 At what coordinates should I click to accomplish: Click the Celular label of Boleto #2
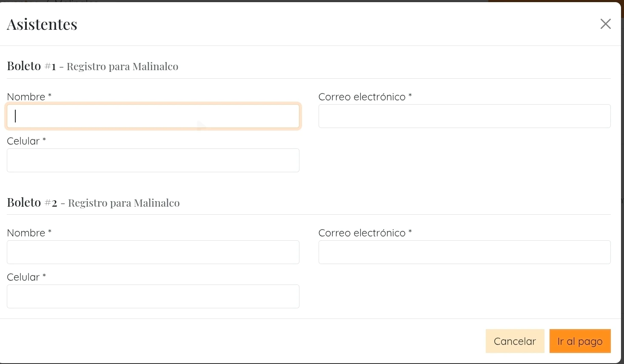pyautogui.click(x=23, y=277)
